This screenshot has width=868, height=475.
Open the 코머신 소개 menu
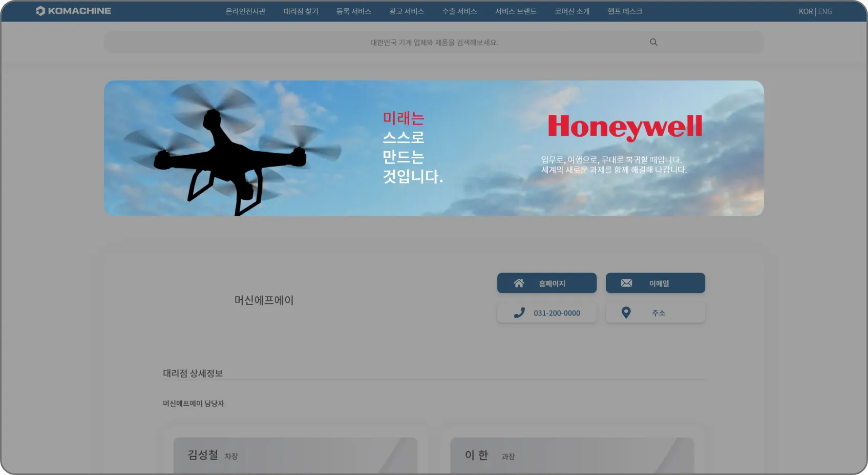[x=572, y=11]
